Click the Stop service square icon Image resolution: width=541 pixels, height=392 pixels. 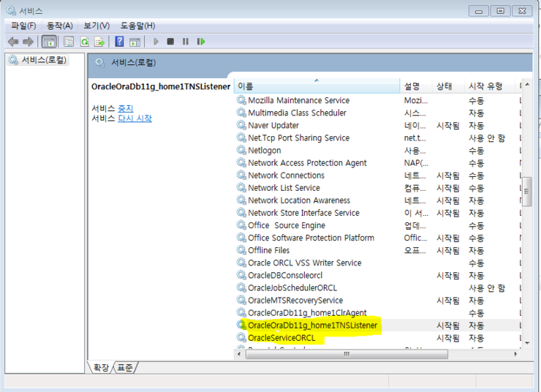pyautogui.click(x=170, y=42)
